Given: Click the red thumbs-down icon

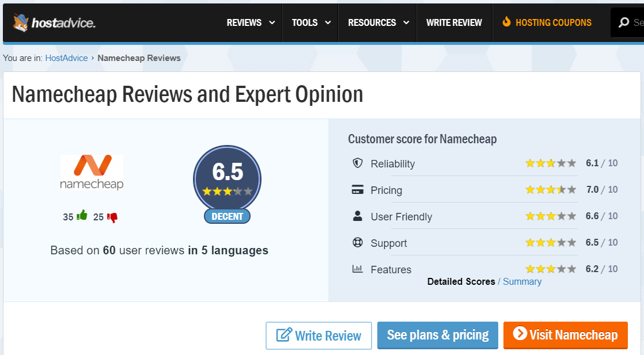Looking at the screenshot, I should [112, 217].
